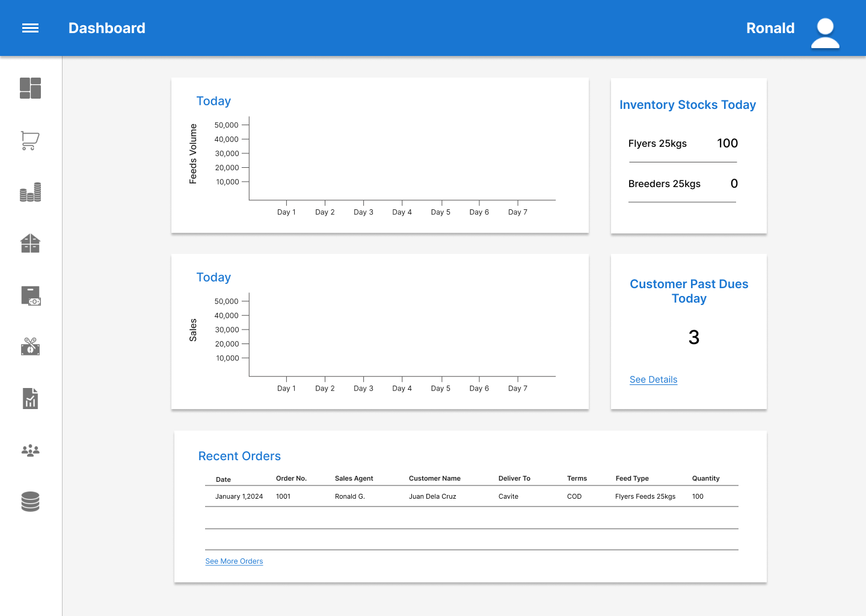Select the scissors-and-money discount icon
866x616 pixels.
pyautogui.click(x=30, y=346)
